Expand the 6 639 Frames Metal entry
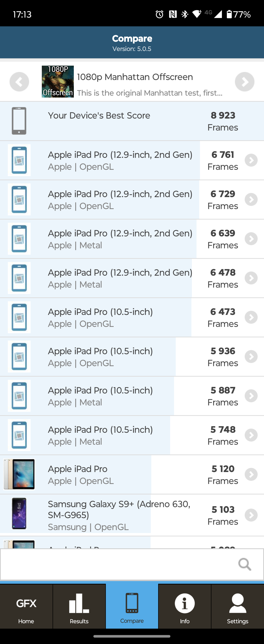The image size is (264, 644). pyautogui.click(x=251, y=239)
